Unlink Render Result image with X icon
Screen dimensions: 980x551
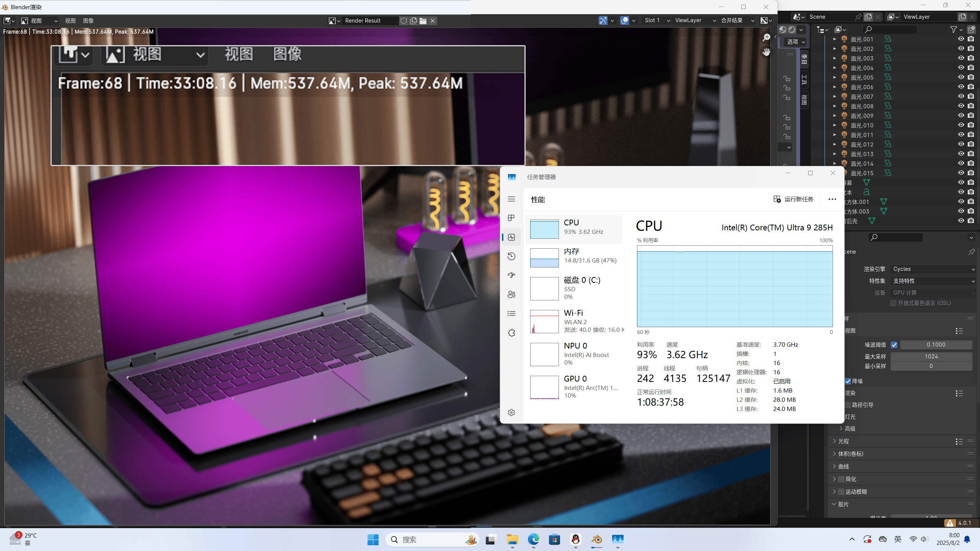coord(433,21)
